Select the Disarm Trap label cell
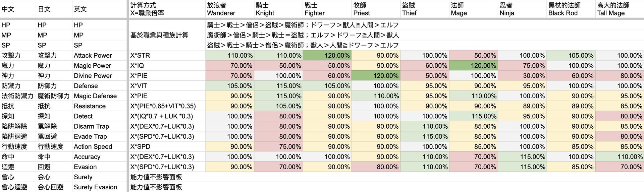 click(x=100, y=126)
